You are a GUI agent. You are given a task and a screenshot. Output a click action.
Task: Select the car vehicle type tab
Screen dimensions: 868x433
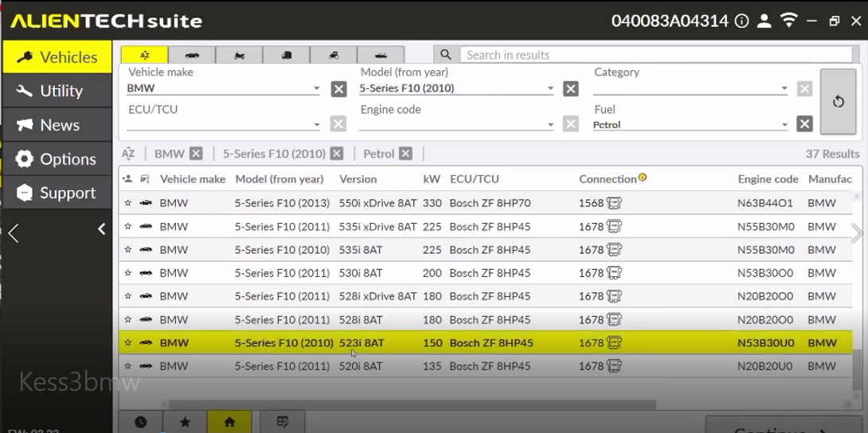tap(191, 55)
